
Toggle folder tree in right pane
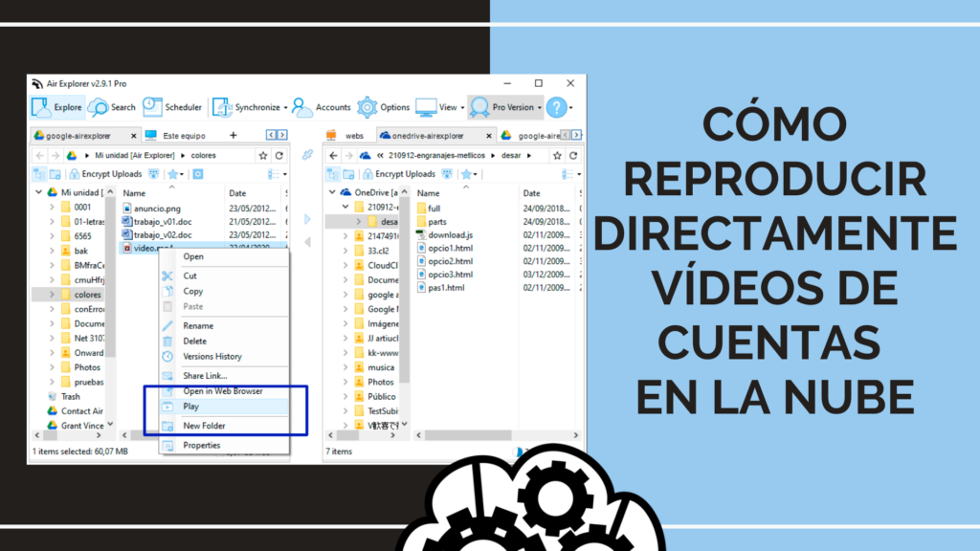pos(332,174)
